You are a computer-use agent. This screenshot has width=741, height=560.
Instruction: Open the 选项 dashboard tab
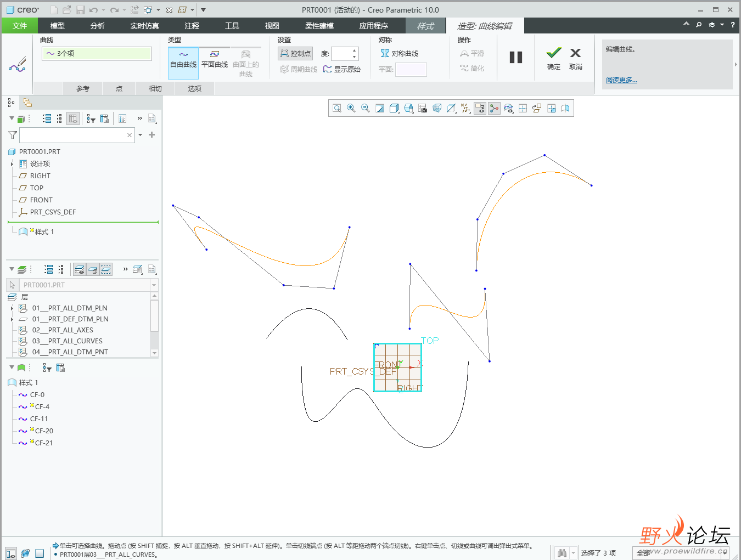pos(195,88)
